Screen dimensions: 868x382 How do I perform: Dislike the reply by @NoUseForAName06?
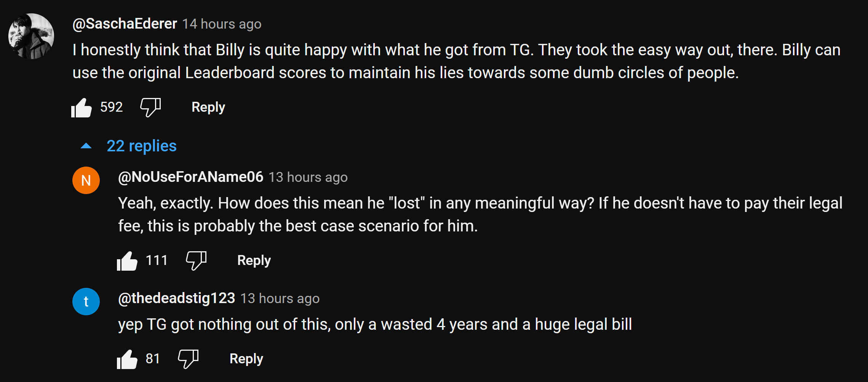196,260
